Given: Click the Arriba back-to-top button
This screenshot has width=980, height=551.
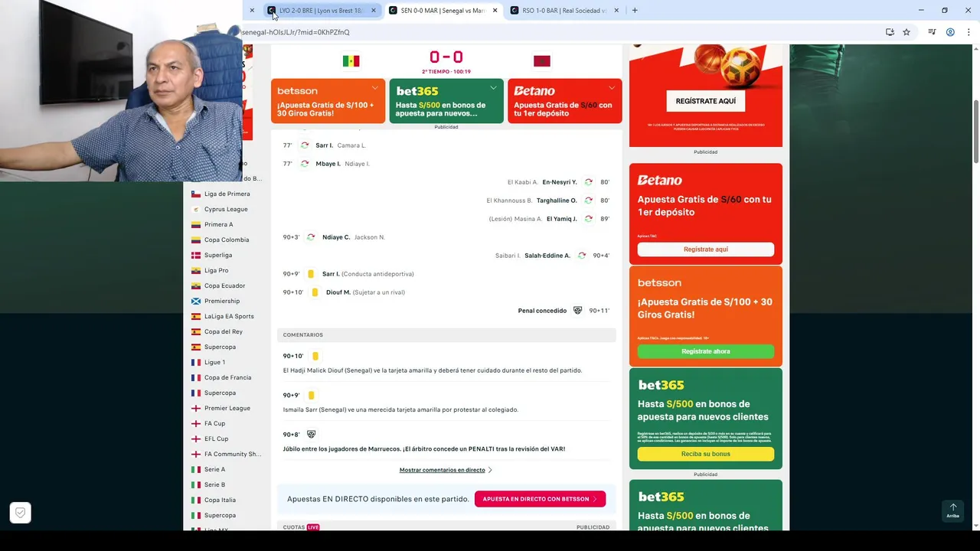Looking at the screenshot, I should point(952,510).
